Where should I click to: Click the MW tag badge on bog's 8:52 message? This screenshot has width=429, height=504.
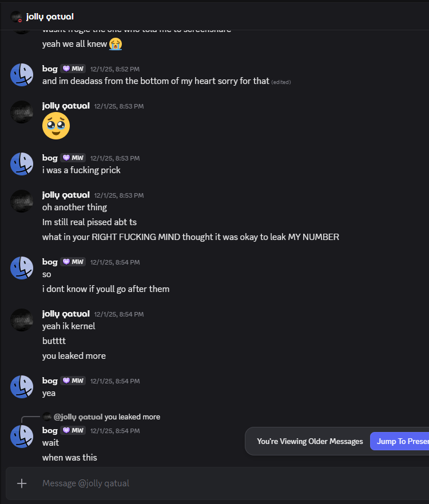pos(73,69)
